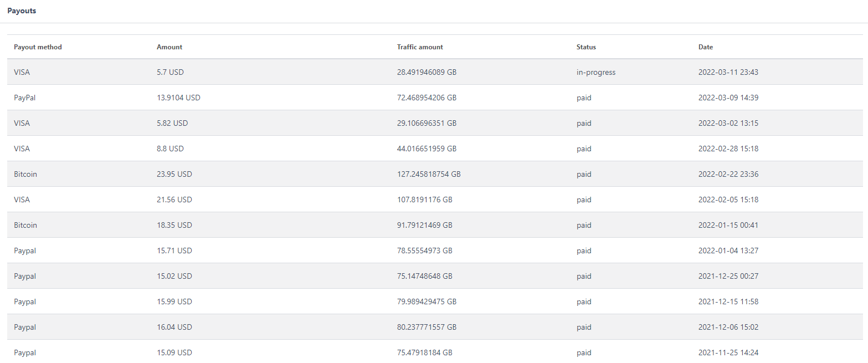Click the 2021-12-15 11:58 date cell
The height and width of the screenshot is (363, 868).
tap(728, 301)
